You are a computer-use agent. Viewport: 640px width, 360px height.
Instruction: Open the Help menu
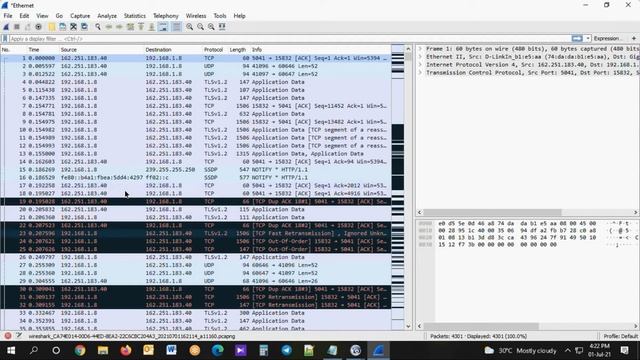tap(239, 16)
